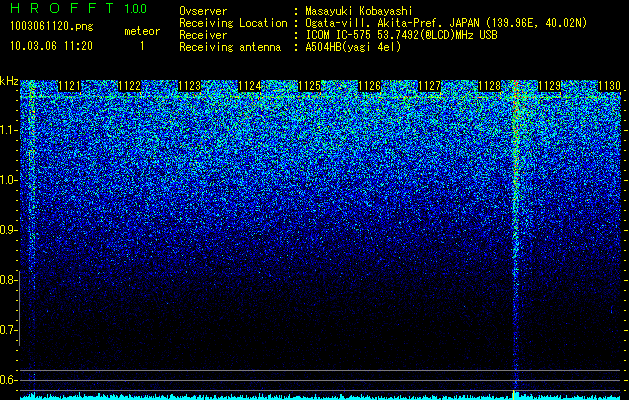The width and height of the screenshot is (629, 400).
Task: Click the 1122 time marker
Action: 130,86
